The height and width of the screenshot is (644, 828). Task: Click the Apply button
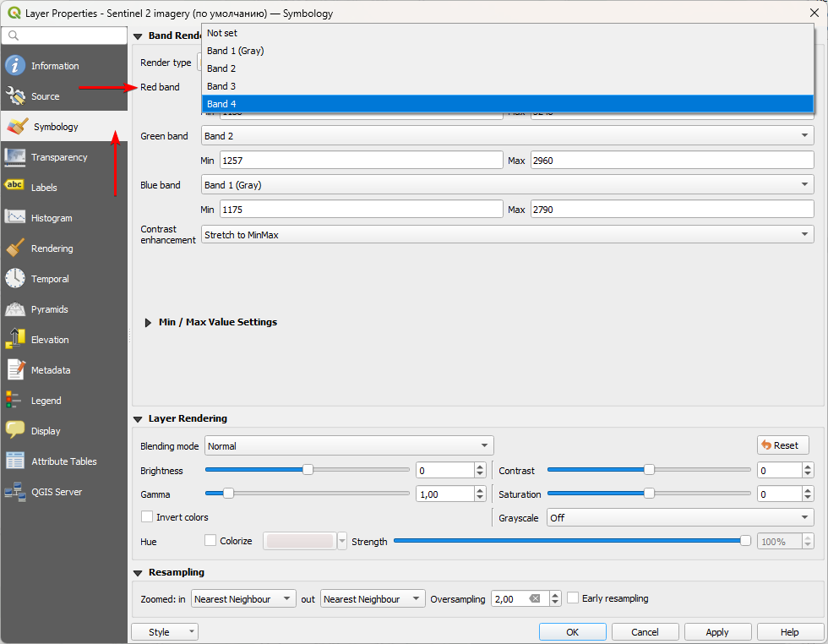tap(716, 632)
